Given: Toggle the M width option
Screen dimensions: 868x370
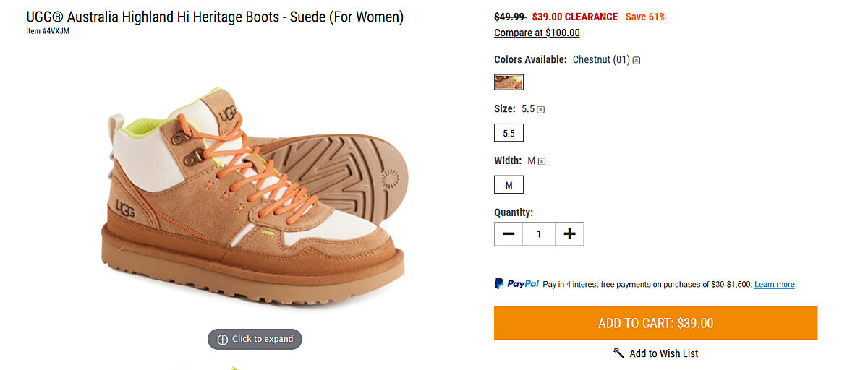Looking at the screenshot, I should coord(509,185).
